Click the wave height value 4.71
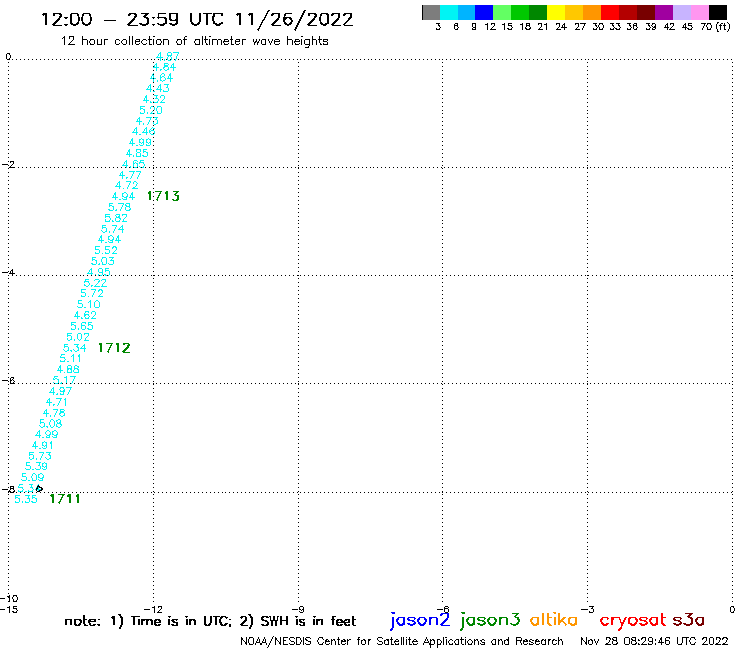The height and width of the screenshot is (650, 740). coord(57,402)
